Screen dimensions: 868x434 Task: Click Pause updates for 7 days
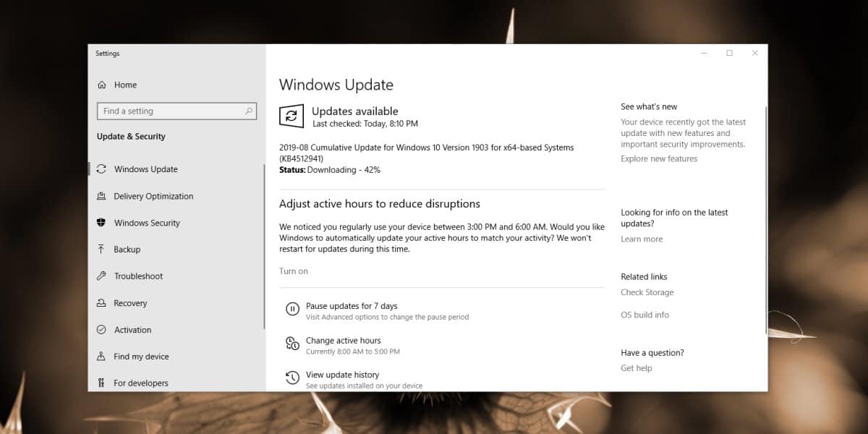click(352, 306)
